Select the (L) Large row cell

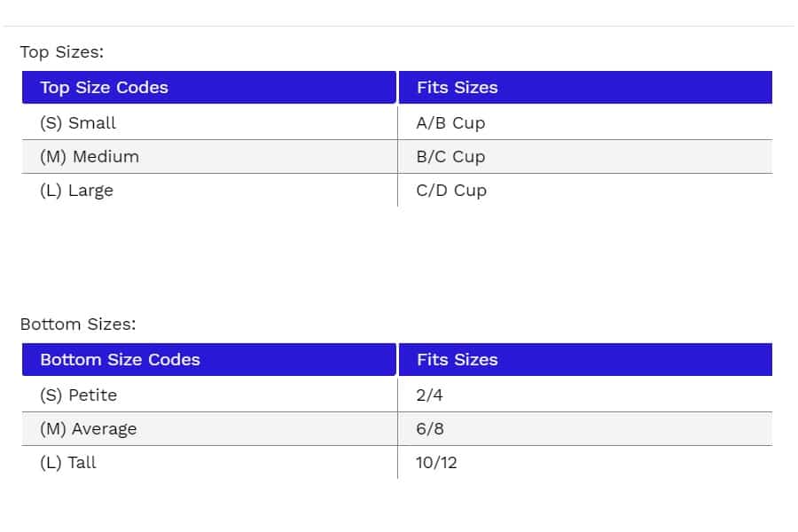(76, 191)
